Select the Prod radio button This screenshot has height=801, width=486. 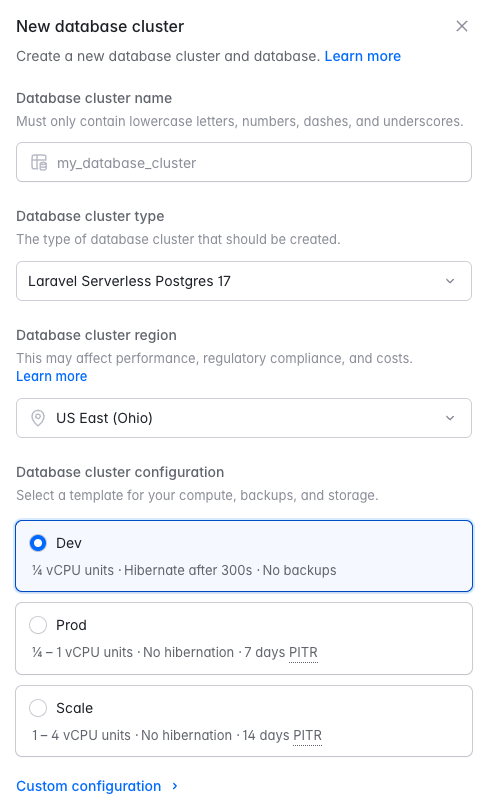click(38, 625)
